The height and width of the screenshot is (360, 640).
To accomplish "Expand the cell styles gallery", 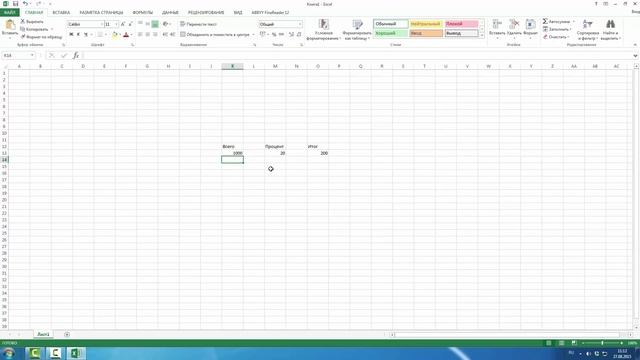I will [x=482, y=36].
